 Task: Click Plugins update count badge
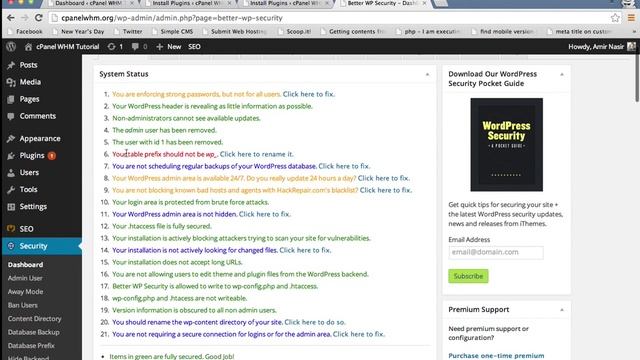click(52, 156)
